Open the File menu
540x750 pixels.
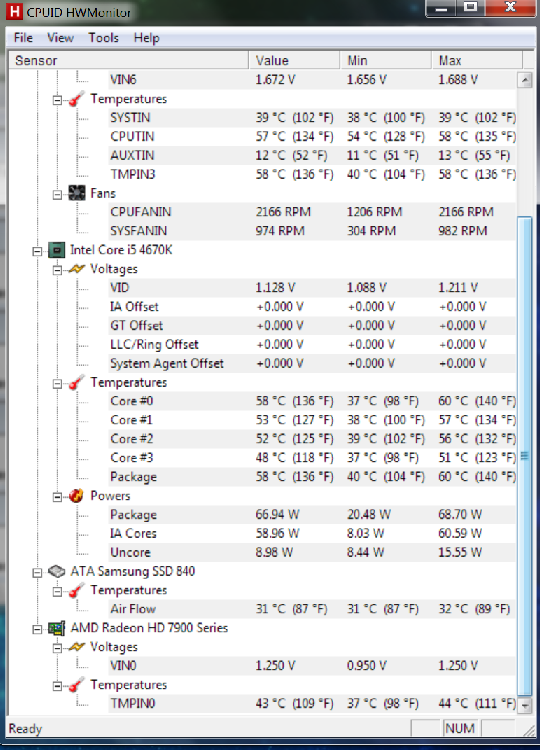[23, 38]
